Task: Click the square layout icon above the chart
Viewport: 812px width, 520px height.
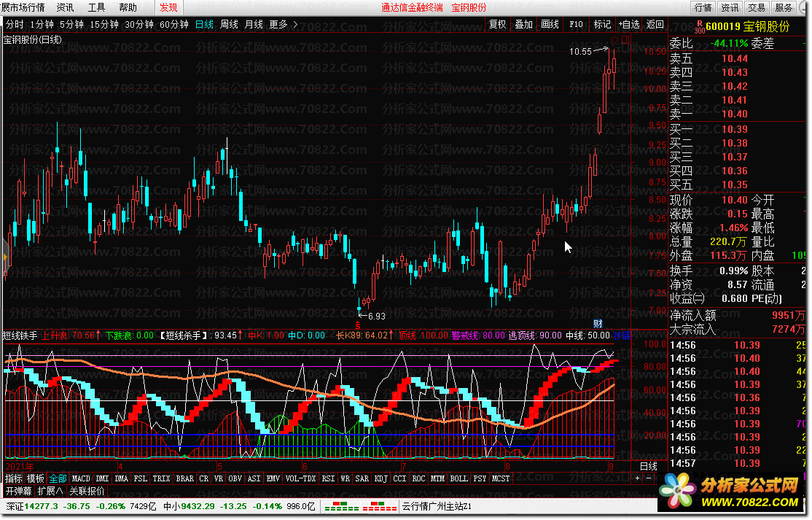Action: pyautogui.click(x=625, y=40)
